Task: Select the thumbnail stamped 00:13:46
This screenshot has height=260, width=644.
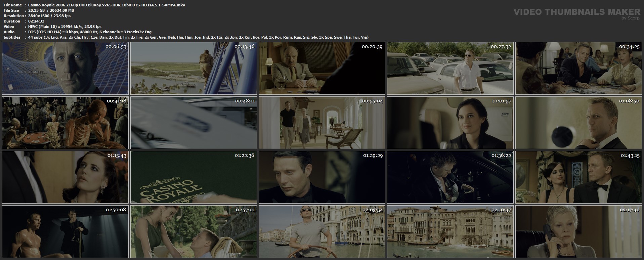Action: click(x=194, y=68)
